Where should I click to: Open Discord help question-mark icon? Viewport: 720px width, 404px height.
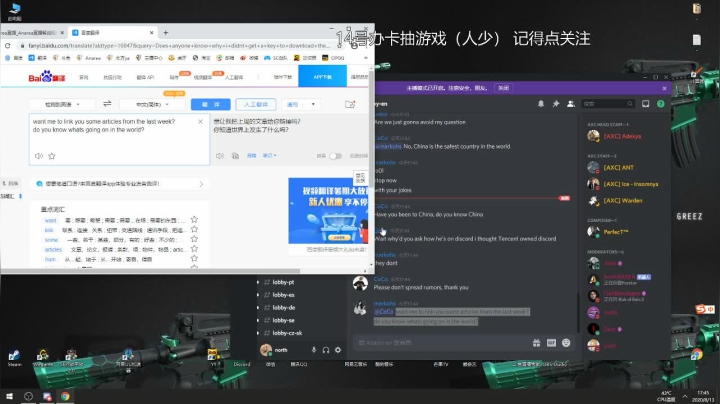point(660,104)
